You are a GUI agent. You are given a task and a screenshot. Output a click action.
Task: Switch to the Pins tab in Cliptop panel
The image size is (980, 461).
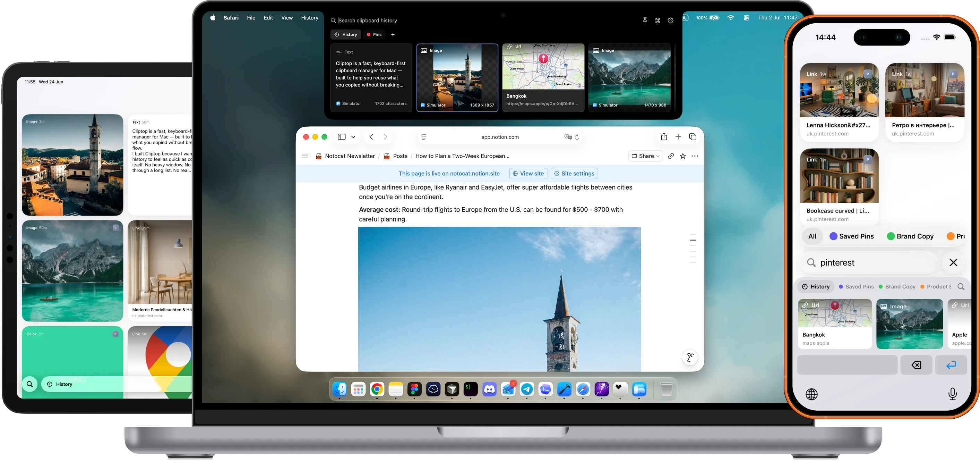(x=373, y=35)
